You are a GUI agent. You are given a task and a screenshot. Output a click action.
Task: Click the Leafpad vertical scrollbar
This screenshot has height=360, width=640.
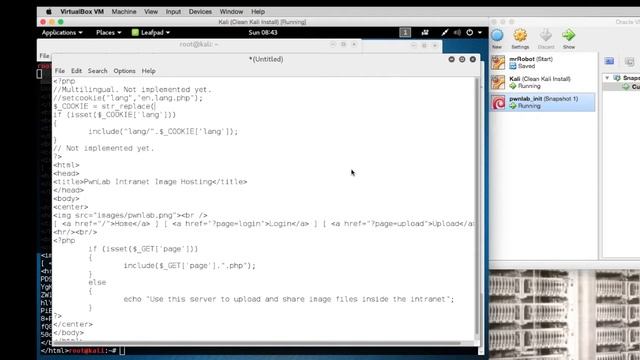pos(476,206)
